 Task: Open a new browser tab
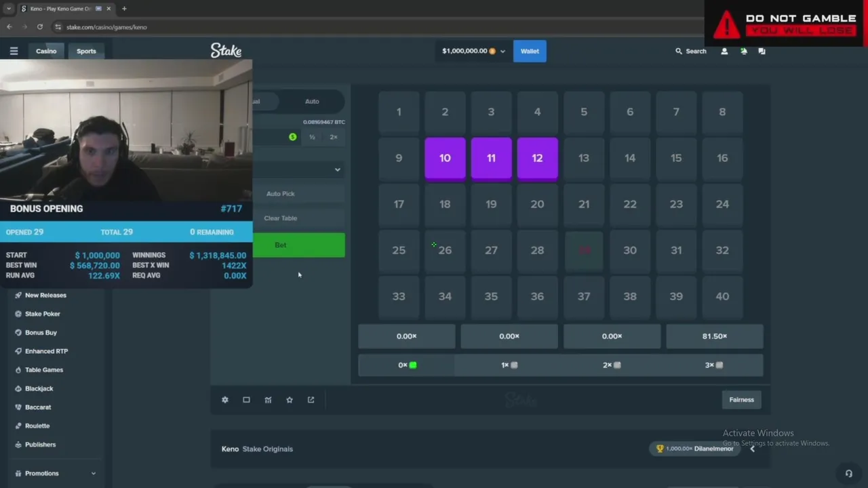[124, 9]
